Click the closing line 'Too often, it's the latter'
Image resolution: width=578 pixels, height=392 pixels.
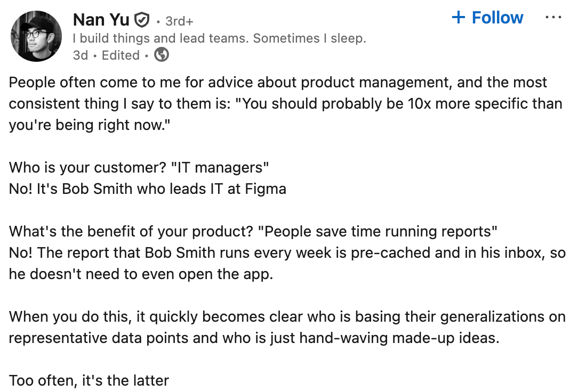89,381
